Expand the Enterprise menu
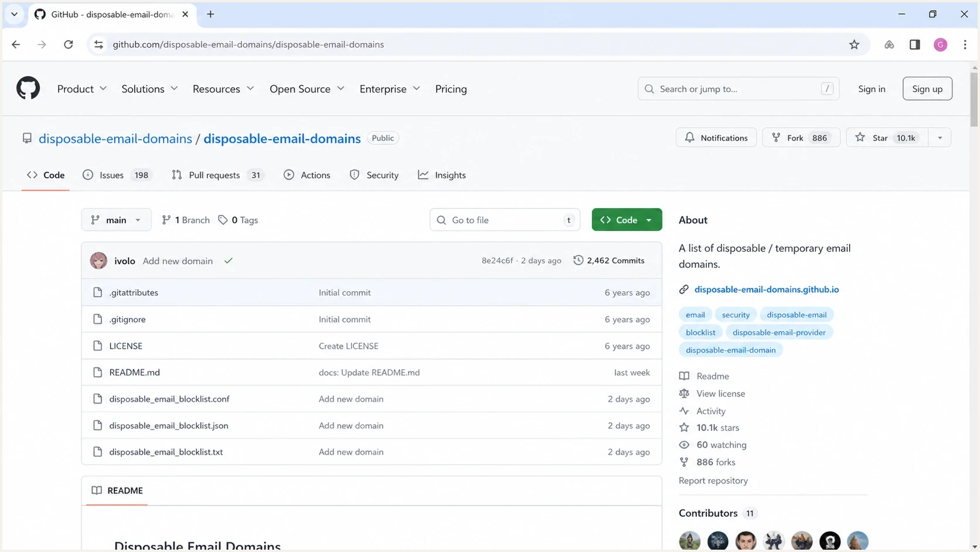 (x=390, y=89)
